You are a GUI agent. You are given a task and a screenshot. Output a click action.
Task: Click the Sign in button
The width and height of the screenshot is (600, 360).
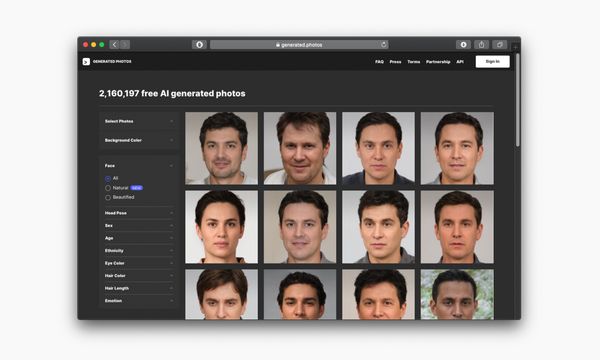pyautogui.click(x=492, y=62)
